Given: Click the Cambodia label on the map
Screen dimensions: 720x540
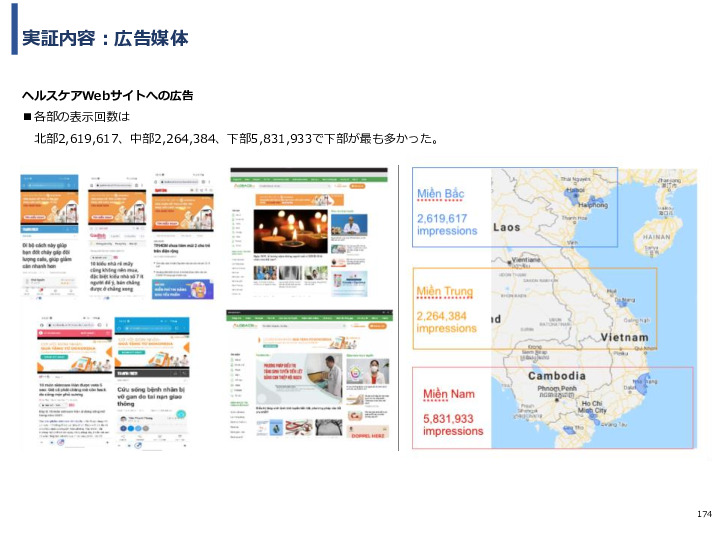Looking at the screenshot, I should click(557, 376).
